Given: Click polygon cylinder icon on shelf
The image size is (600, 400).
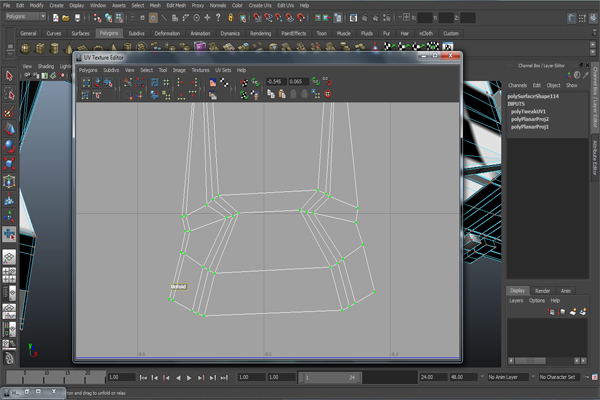Looking at the screenshot, I should point(55,49).
